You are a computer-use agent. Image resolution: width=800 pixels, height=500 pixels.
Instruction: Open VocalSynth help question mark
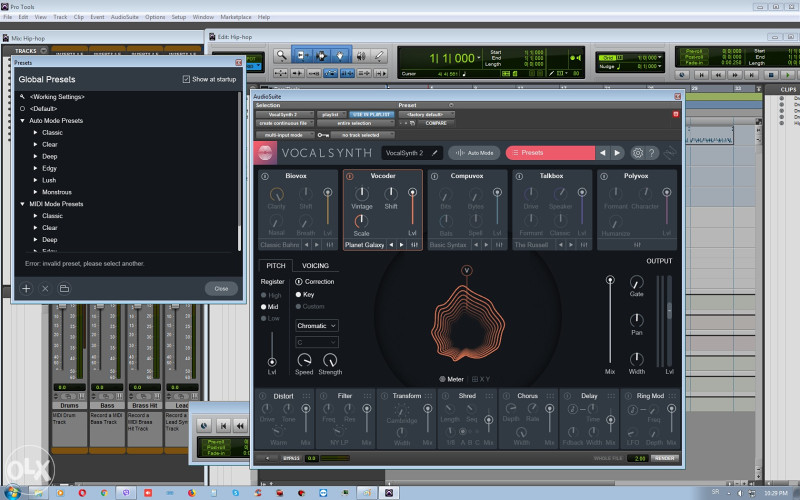[x=652, y=153]
